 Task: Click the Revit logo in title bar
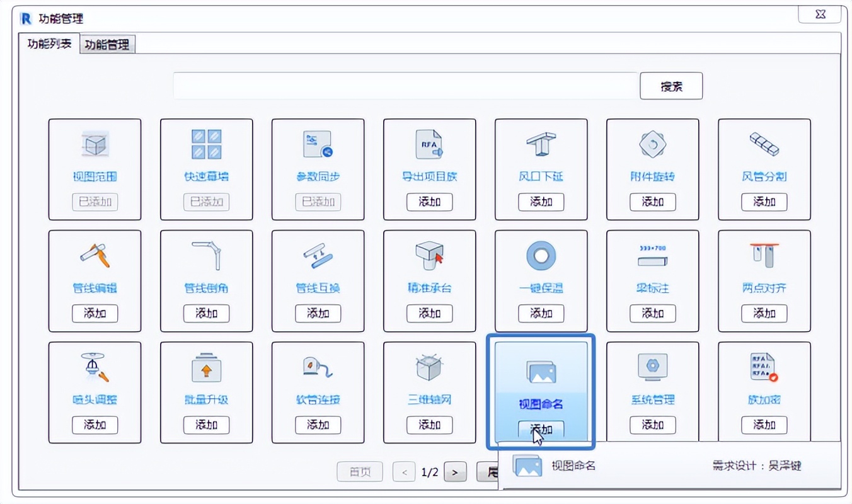coord(26,19)
